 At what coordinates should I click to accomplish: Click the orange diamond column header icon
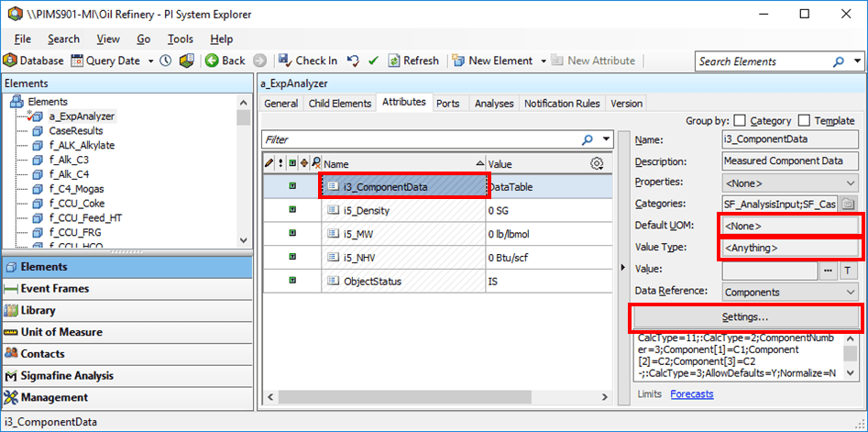303,163
